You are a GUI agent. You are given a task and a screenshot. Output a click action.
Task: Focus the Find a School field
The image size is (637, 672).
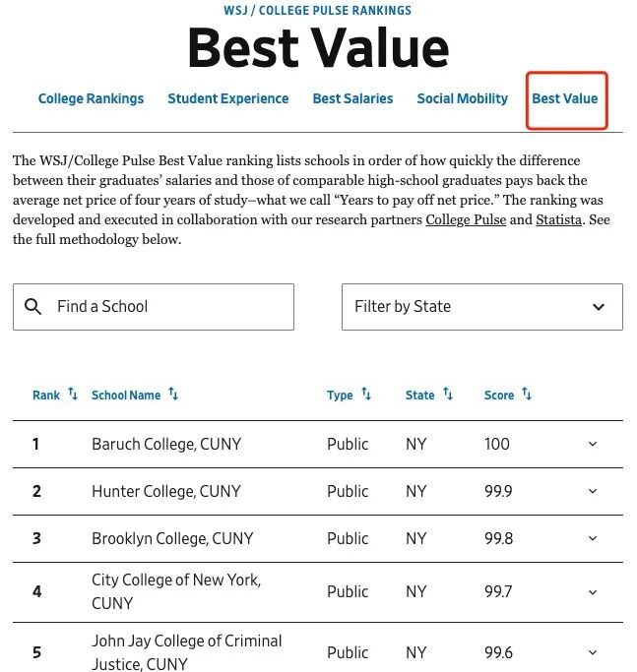(x=167, y=307)
